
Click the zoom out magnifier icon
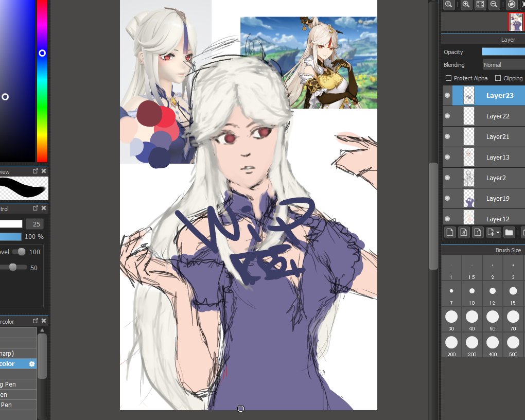[494, 4]
